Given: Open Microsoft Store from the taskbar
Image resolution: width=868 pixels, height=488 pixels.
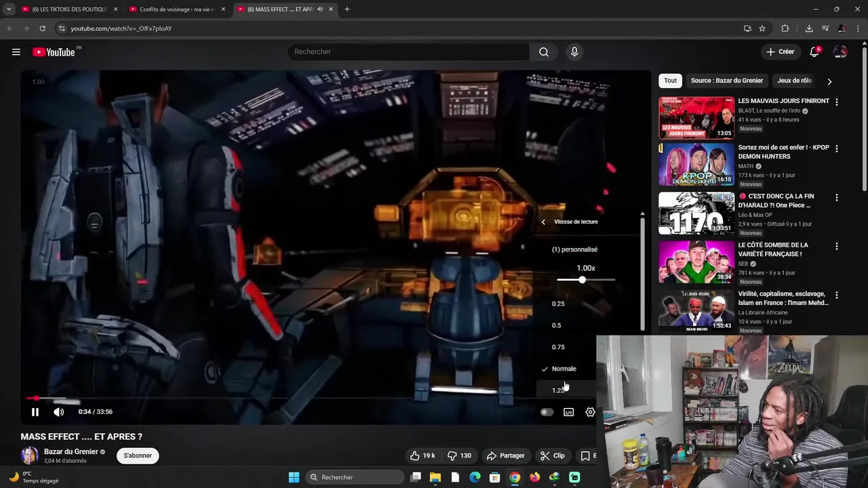Looking at the screenshot, I should pyautogui.click(x=495, y=477).
